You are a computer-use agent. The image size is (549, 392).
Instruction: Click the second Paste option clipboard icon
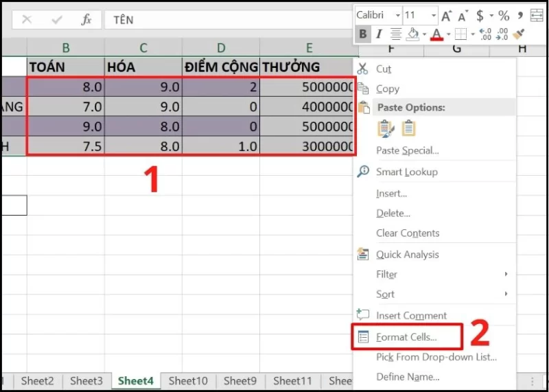(408, 128)
